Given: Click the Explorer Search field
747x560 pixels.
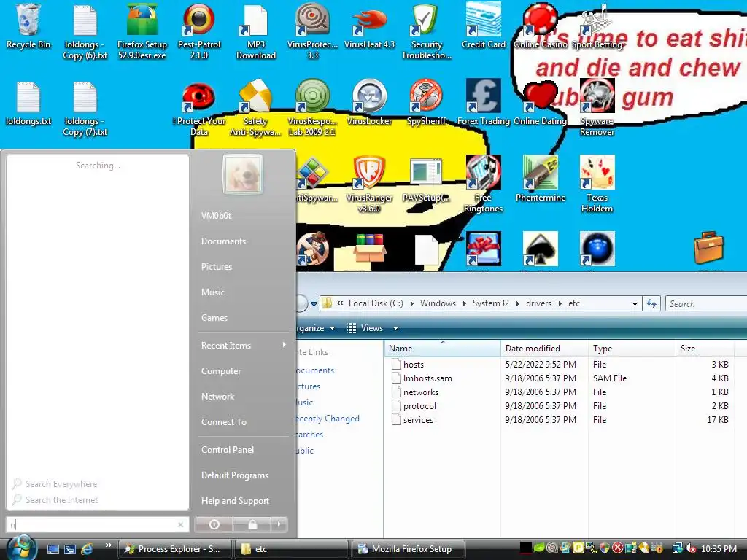Looking at the screenshot, I should pyautogui.click(x=706, y=303).
